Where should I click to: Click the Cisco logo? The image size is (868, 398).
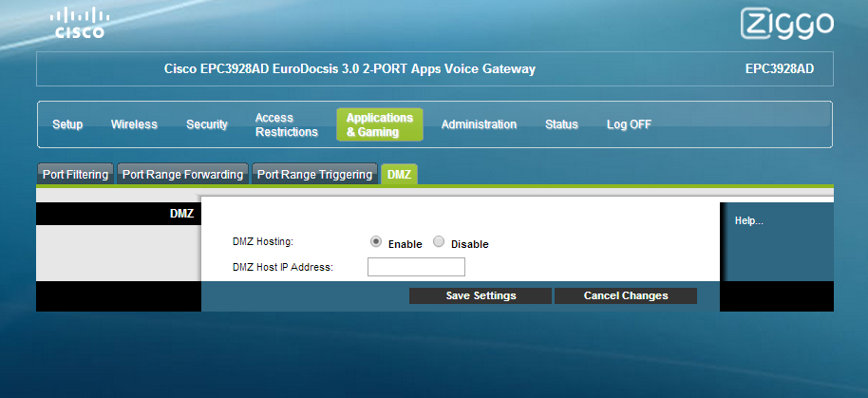79,23
